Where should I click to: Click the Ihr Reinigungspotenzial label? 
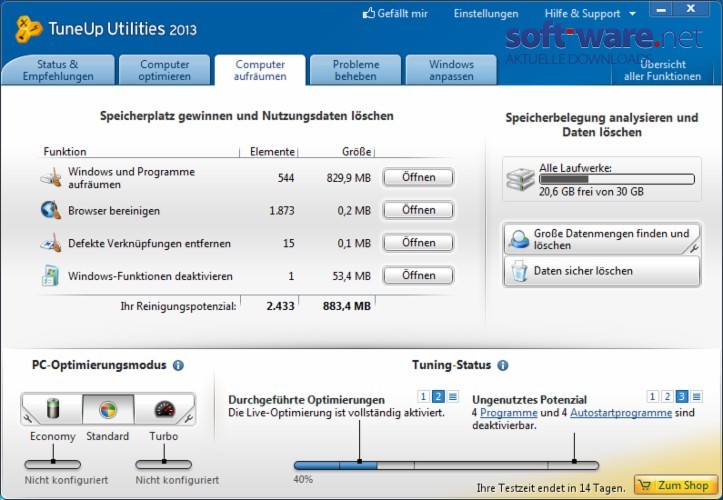click(x=178, y=306)
